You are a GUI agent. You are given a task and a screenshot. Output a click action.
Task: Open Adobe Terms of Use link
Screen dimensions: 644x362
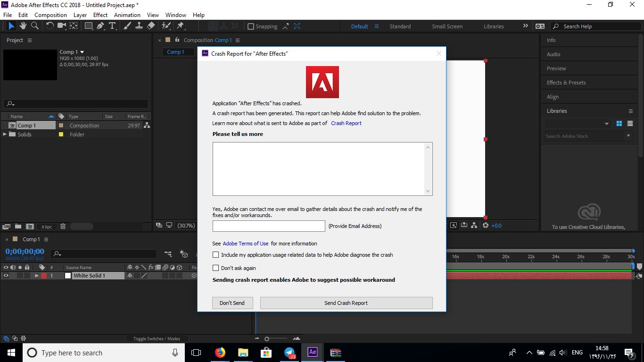pyautogui.click(x=246, y=244)
